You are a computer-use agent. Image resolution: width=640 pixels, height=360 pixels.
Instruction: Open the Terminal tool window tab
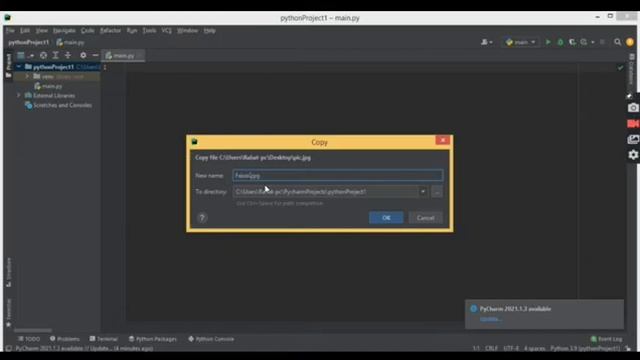[x=104, y=339]
